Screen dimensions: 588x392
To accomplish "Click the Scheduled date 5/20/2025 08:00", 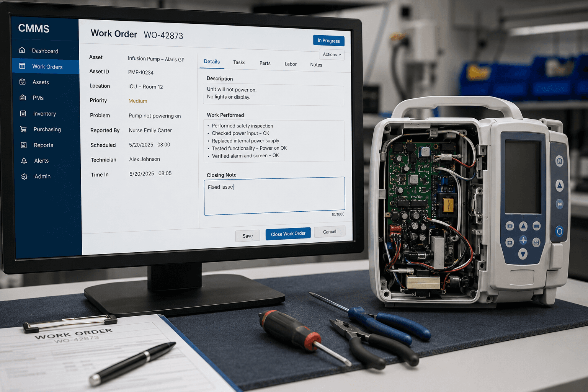I will (150, 145).
